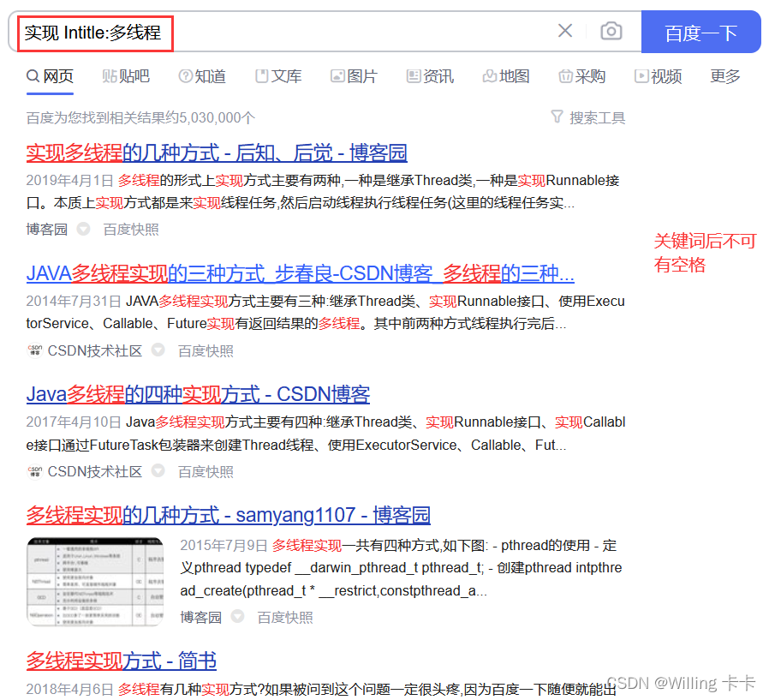Open result 多线程实现方式 - 简书
The image size is (769, 700).
(x=121, y=661)
